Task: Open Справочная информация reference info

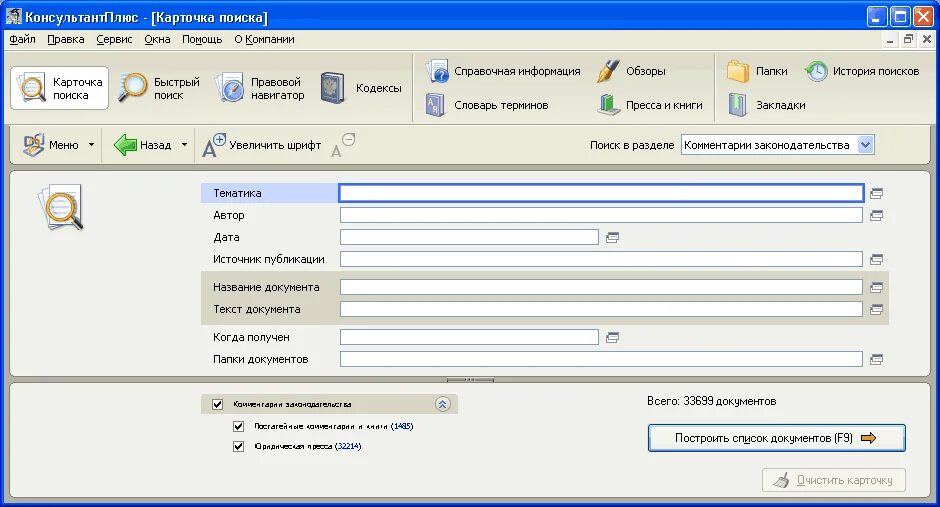Action: pyautogui.click(x=503, y=71)
